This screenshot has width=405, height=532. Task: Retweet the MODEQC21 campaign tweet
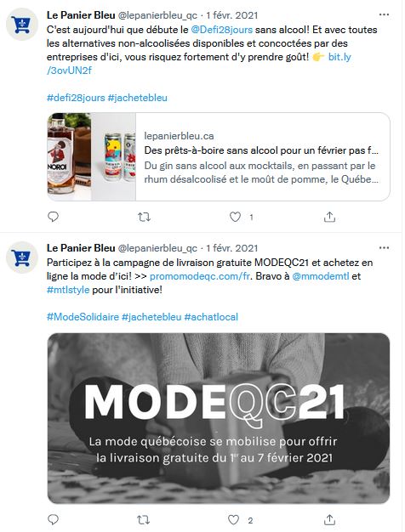[143, 519]
